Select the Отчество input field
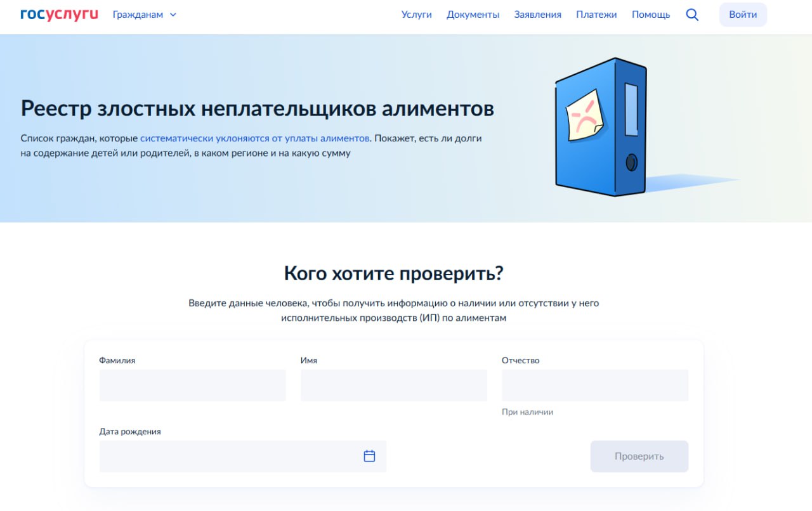Image resolution: width=812 pixels, height=511 pixels. (x=594, y=385)
